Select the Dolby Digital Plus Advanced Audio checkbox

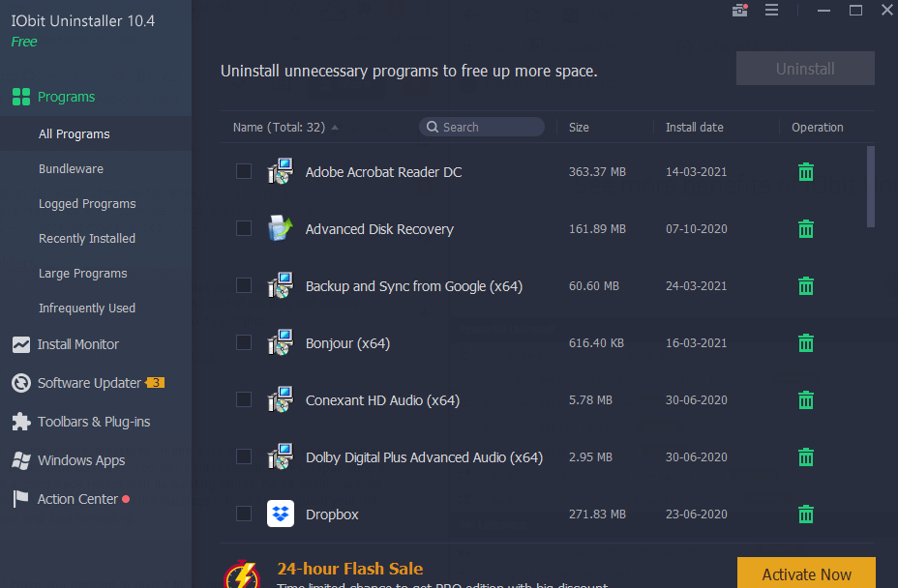(x=243, y=456)
